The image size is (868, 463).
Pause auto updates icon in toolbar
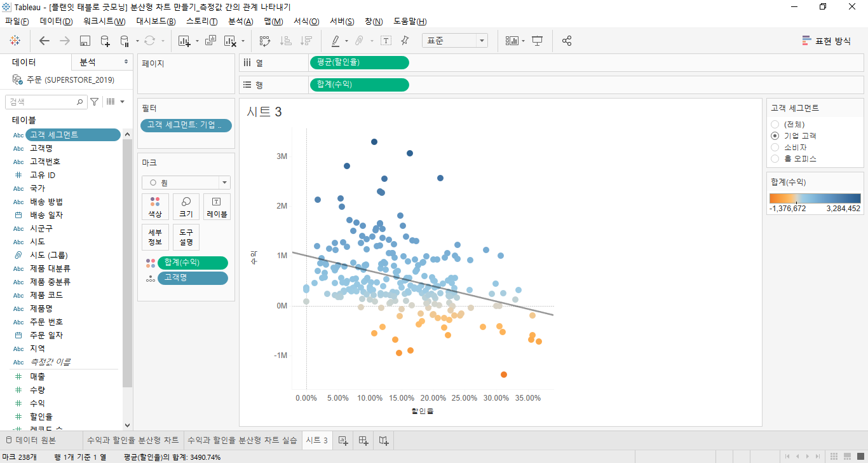coord(125,41)
